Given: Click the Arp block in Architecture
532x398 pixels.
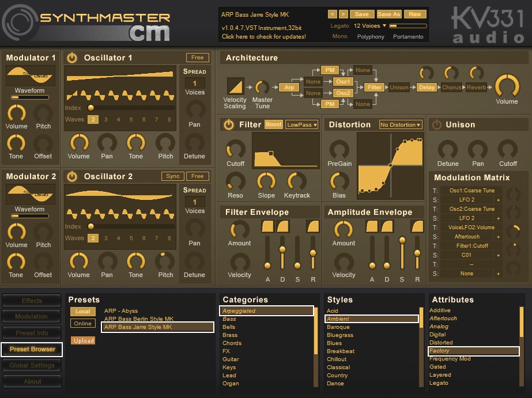Looking at the screenshot, I should [x=289, y=88].
